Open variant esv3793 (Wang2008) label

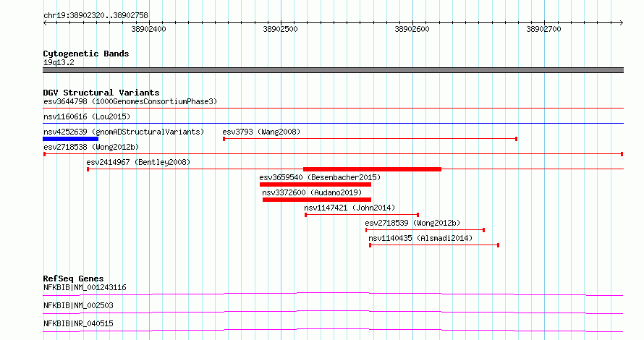[x=261, y=132]
